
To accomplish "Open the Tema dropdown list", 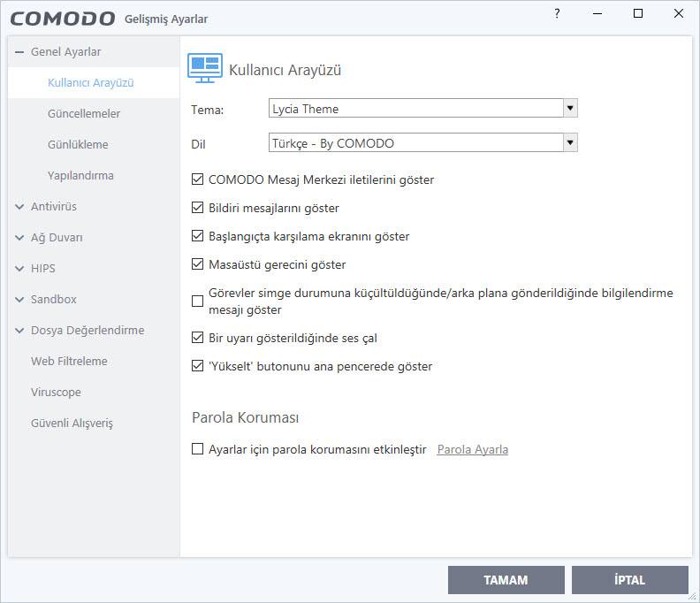I will coord(570,109).
